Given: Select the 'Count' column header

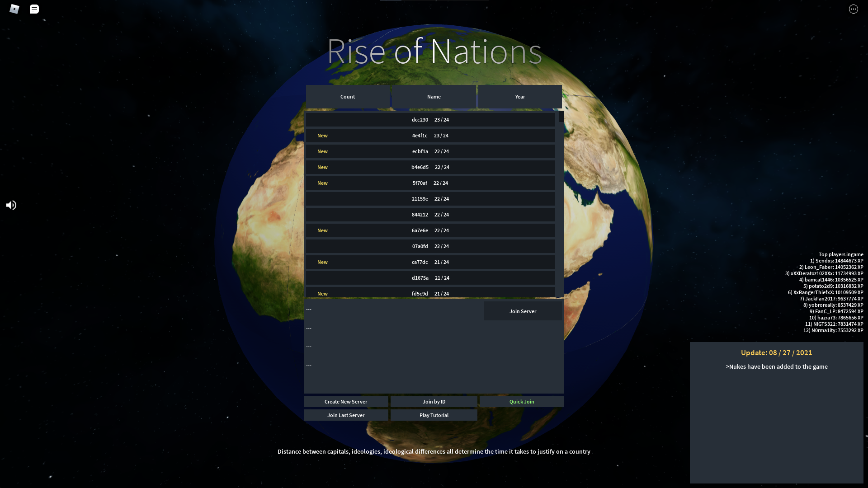Looking at the screenshot, I should [348, 97].
